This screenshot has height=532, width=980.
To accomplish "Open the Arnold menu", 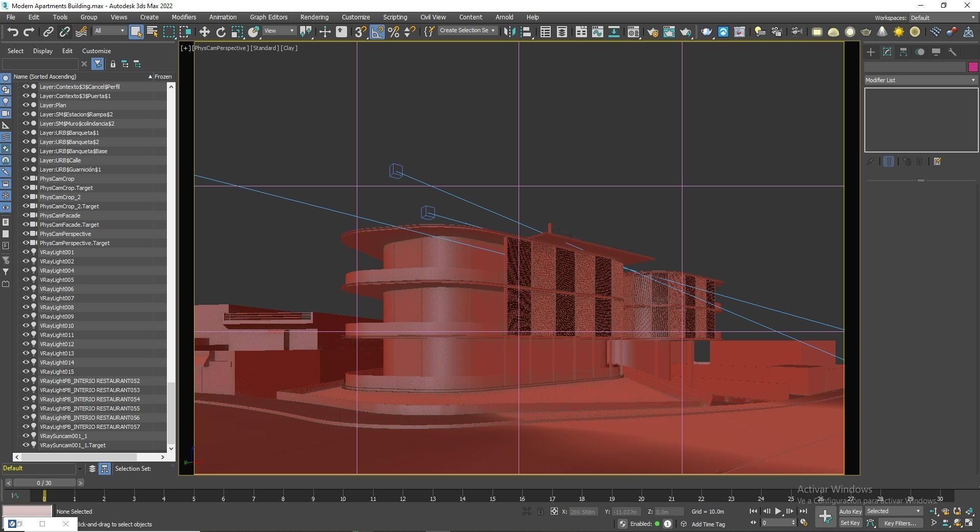I will 504,17.
